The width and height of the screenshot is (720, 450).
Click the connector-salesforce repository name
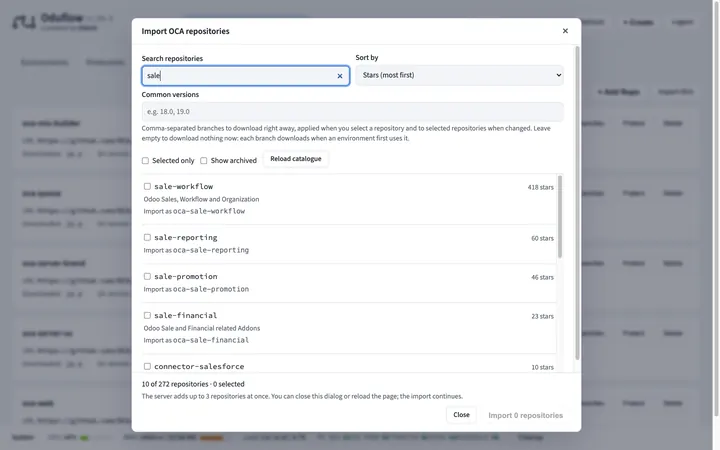[x=199, y=366]
